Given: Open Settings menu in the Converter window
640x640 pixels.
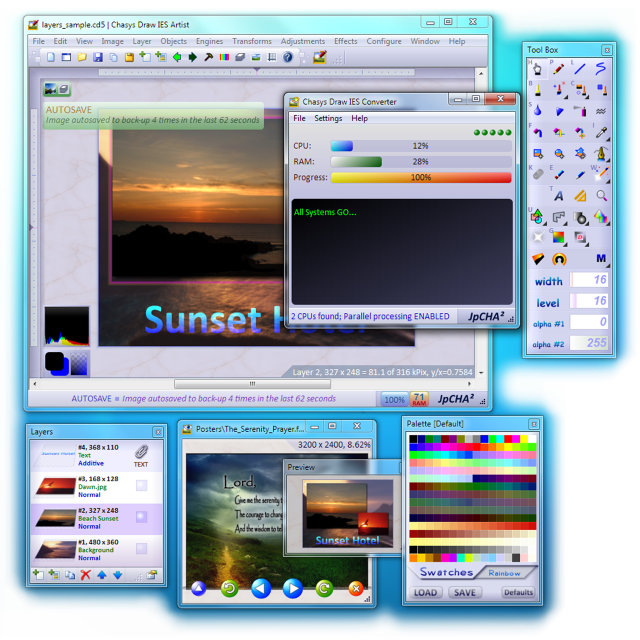Looking at the screenshot, I should (328, 118).
